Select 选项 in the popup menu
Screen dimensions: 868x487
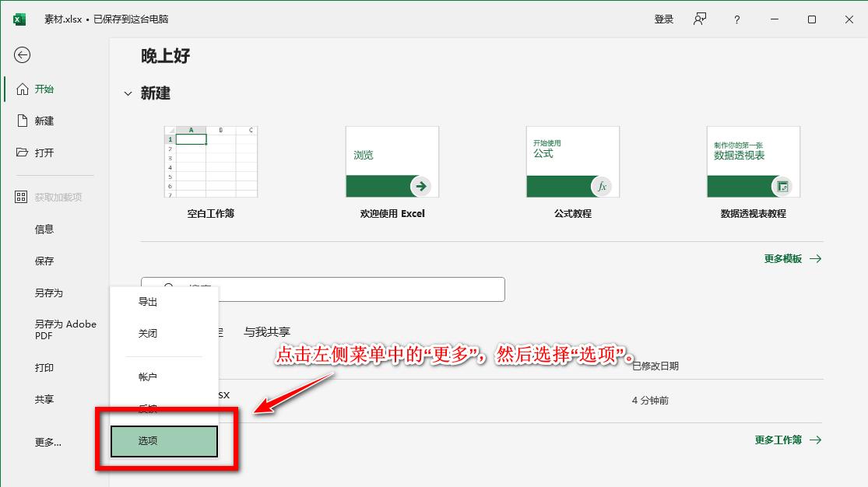(x=163, y=441)
